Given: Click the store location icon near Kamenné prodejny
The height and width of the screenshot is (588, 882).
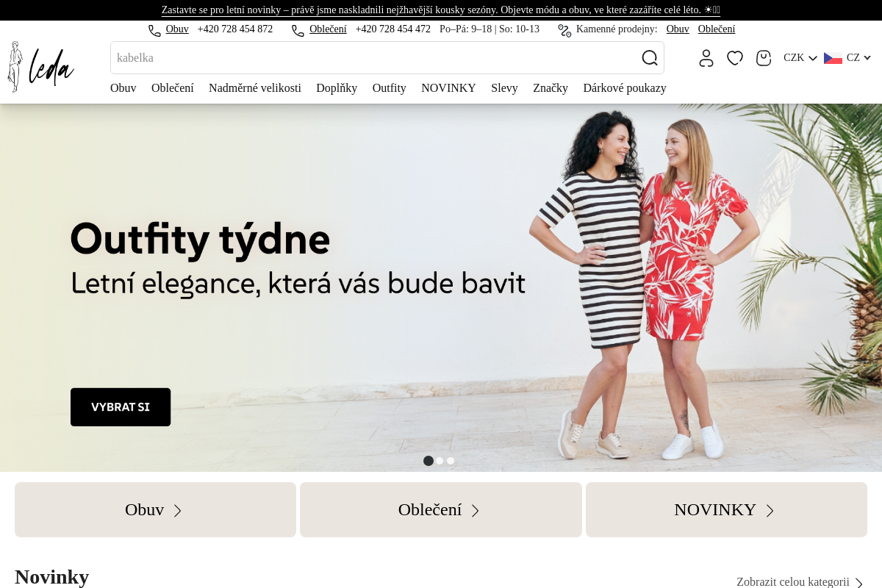Looking at the screenshot, I should [564, 30].
